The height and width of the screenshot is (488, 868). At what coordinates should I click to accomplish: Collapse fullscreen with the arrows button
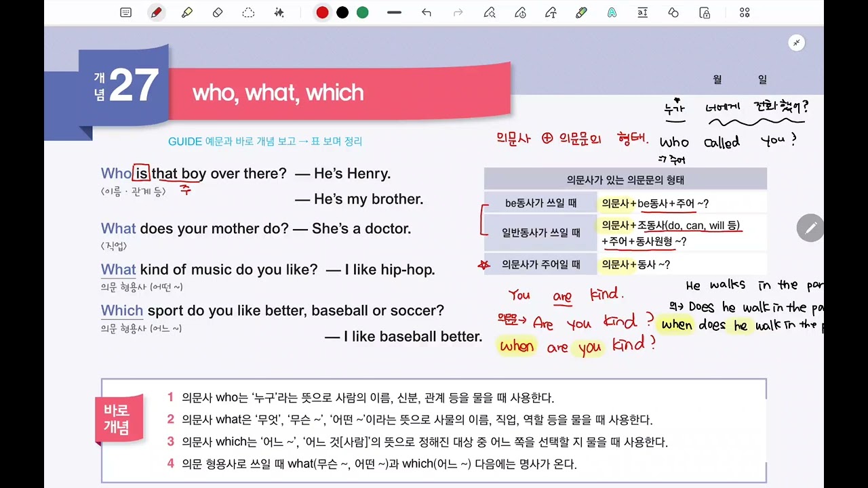[797, 43]
